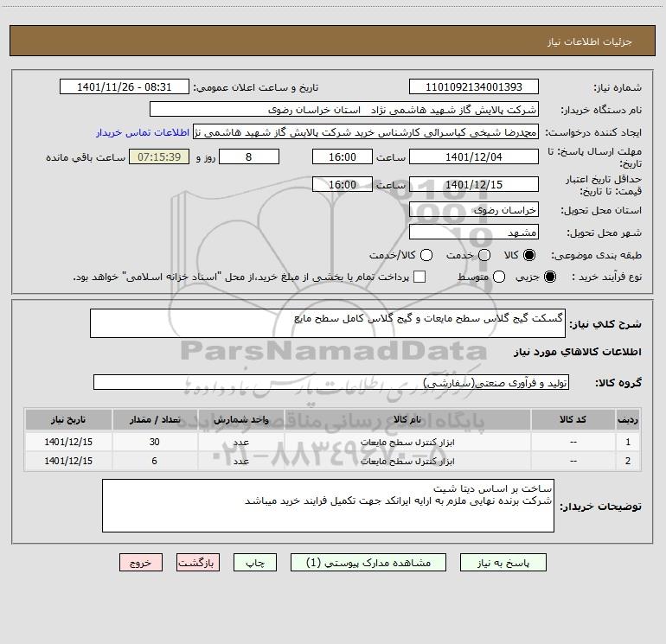The width and height of the screenshot is (666, 644).
Task: Click the response deadline time 16:00 field
Action: point(343,156)
